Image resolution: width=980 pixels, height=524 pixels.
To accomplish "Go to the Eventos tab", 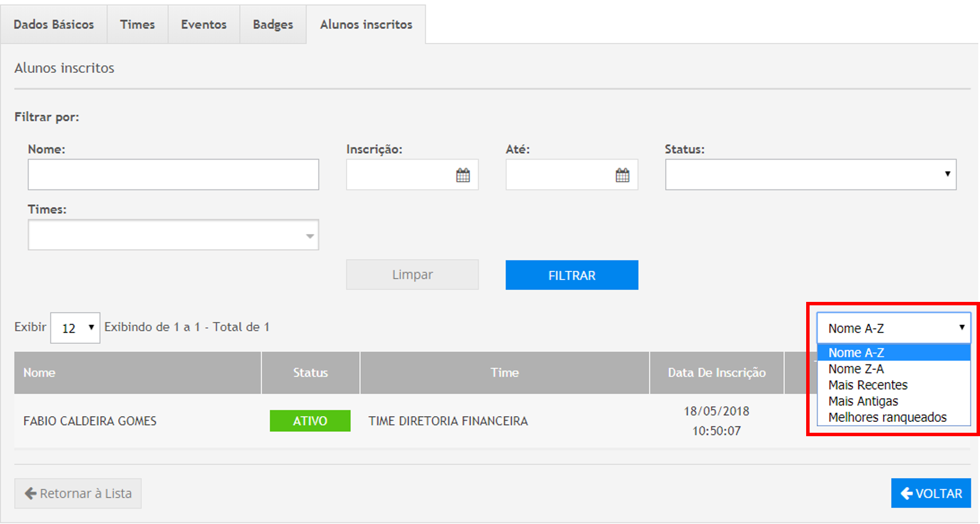I will point(204,25).
